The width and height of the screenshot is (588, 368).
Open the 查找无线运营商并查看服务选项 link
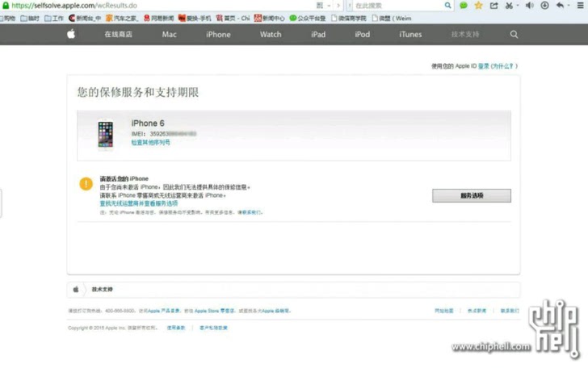click(x=138, y=203)
